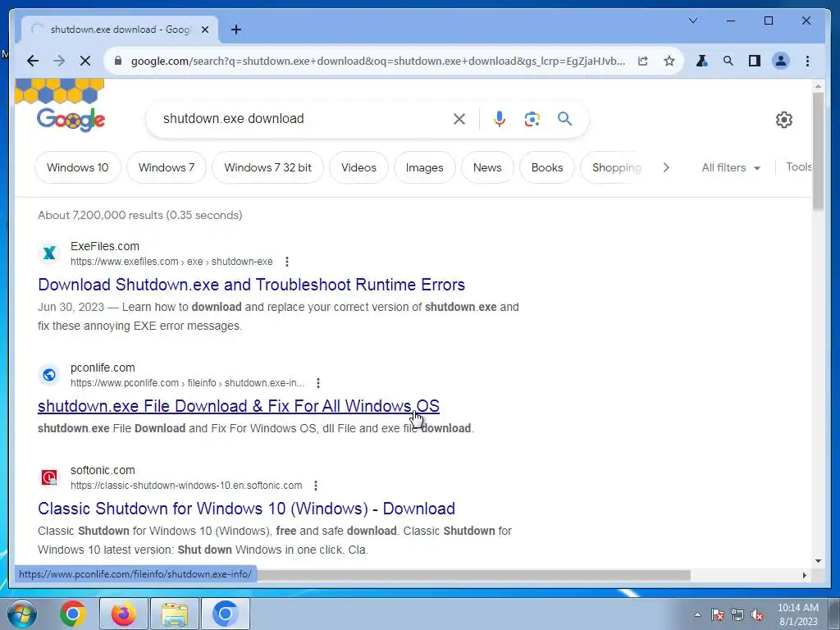Image resolution: width=840 pixels, height=630 pixels.
Task: Go back using browser back arrow
Action: (33, 61)
